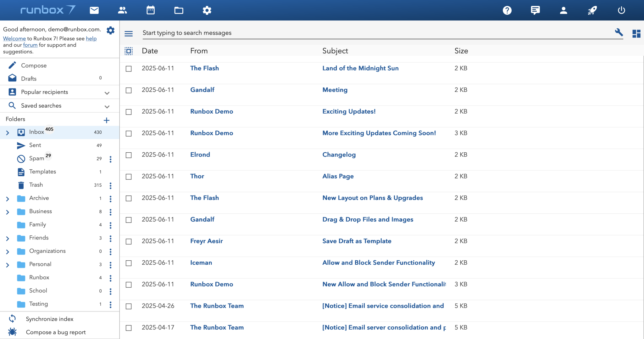Add a new folder with plus icon
Image resolution: width=644 pixels, height=339 pixels.
107,120
